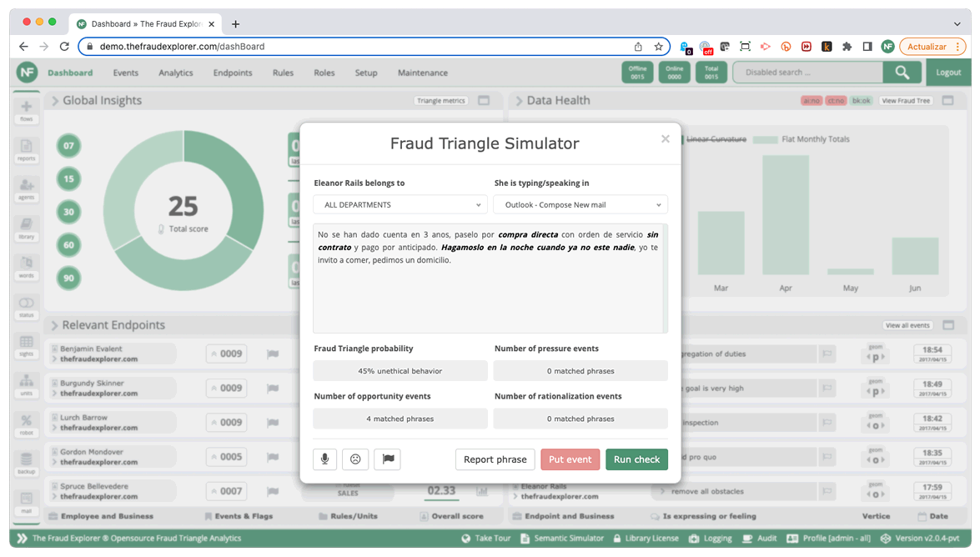Open the Endpoints menu
The image size is (980, 557).
[x=233, y=73]
